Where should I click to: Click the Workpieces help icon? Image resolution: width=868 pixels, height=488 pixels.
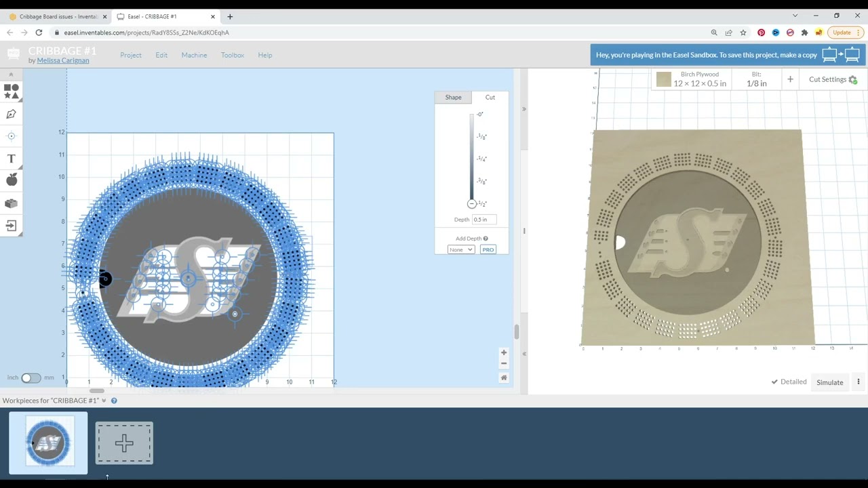pyautogui.click(x=114, y=401)
